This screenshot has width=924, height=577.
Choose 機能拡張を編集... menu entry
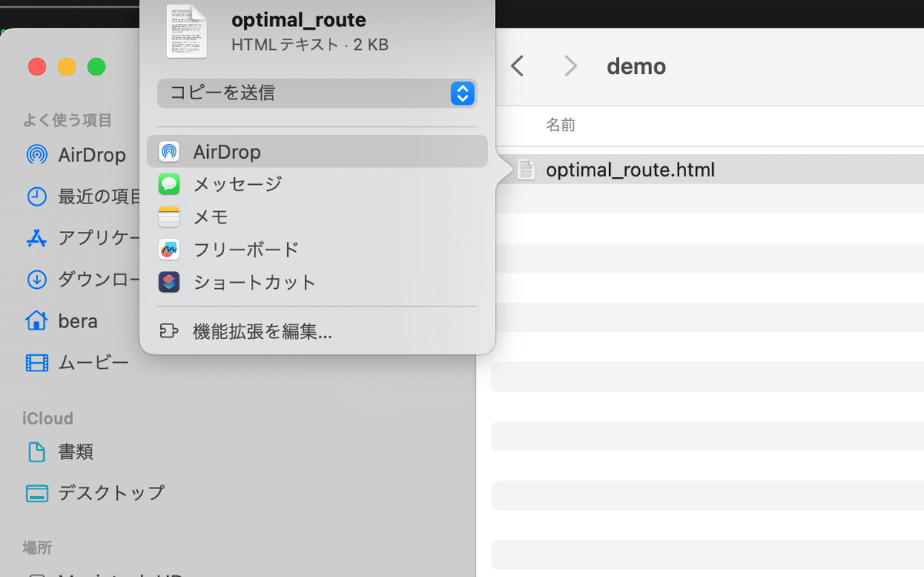point(262,332)
